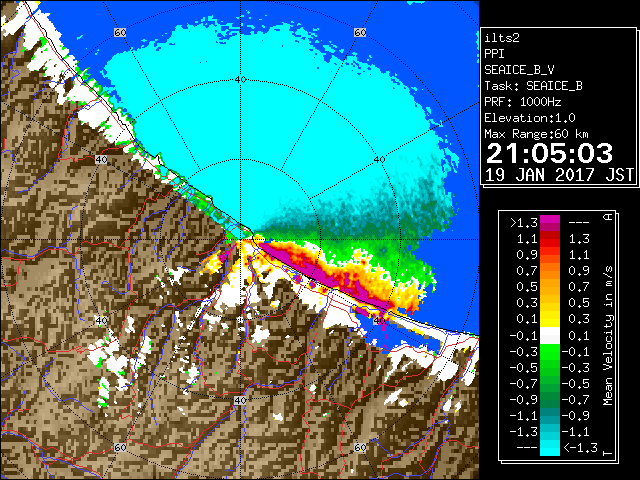Click the northeast '60' range ring label
This screenshot has height=480, width=640.
point(360,33)
